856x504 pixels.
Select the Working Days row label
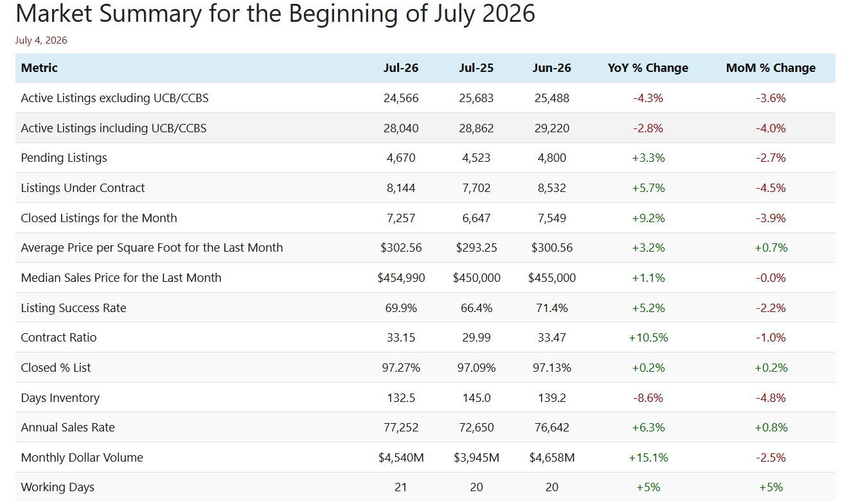coord(58,487)
